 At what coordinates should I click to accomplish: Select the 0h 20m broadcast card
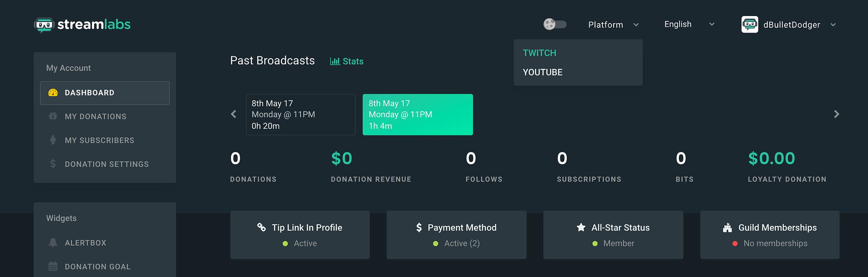(x=300, y=114)
